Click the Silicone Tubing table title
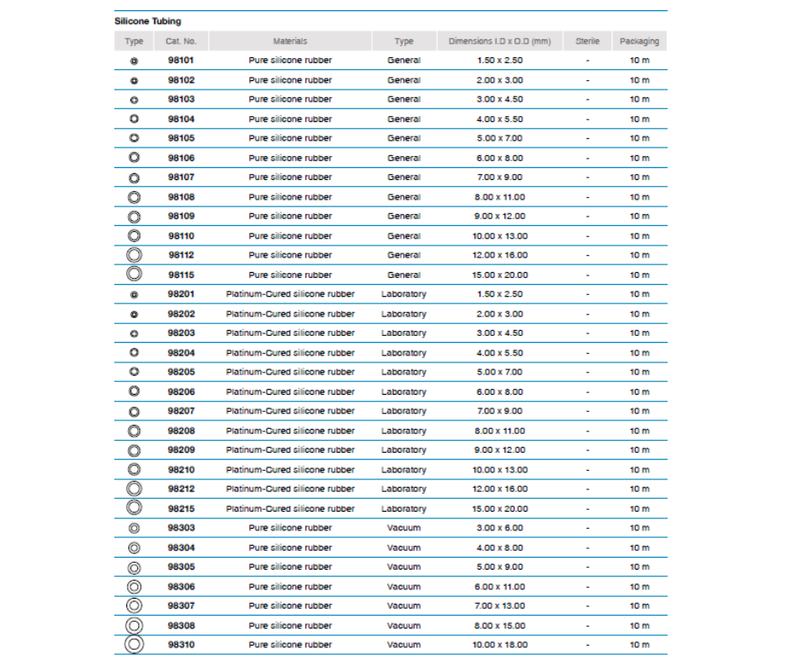The width and height of the screenshot is (802, 672). pyautogui.click(x=148, y=21)
